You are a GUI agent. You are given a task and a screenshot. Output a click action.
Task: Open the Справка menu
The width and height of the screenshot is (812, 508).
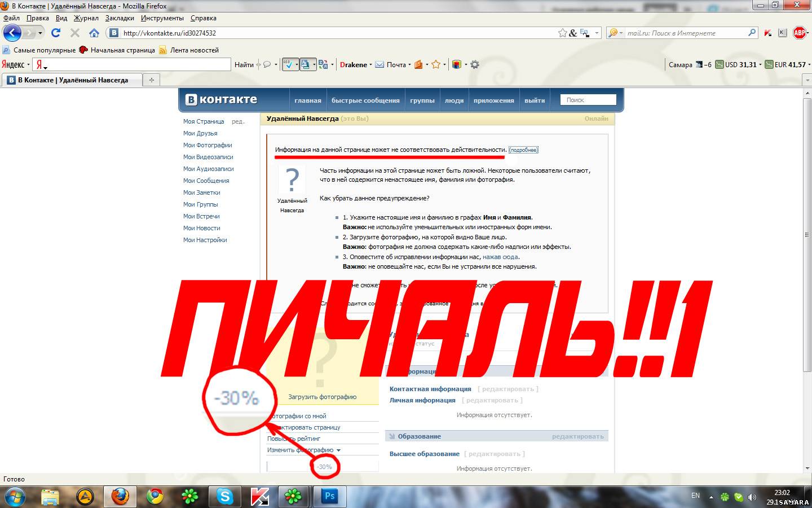204,18
